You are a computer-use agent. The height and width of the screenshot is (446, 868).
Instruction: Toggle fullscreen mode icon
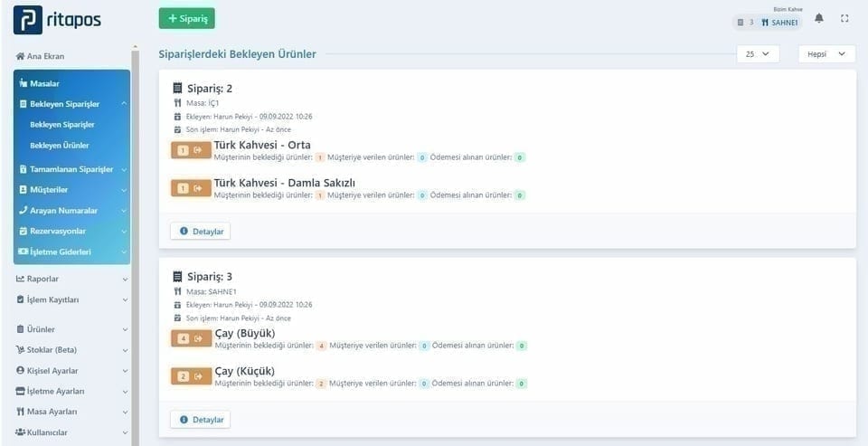tap(844, 19)
